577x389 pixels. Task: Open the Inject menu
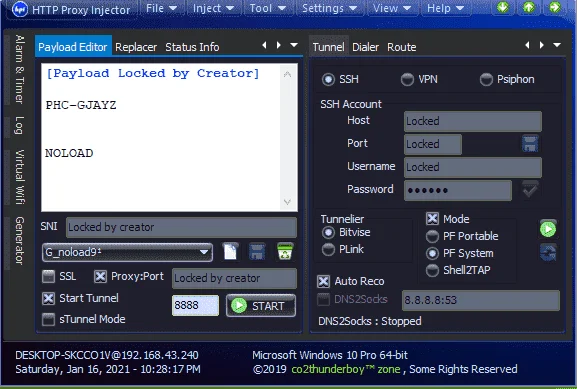(213, 8)
